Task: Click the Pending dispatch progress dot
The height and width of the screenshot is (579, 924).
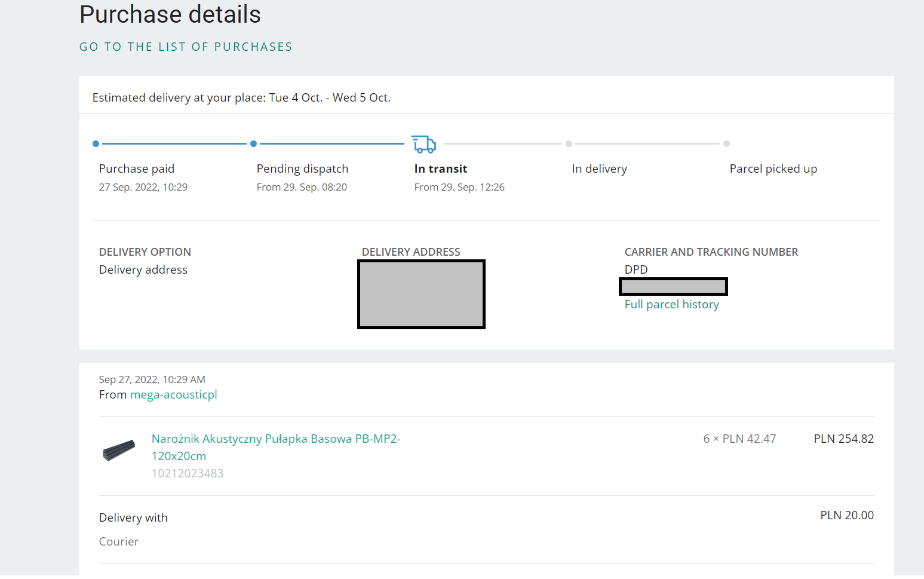Action: point(254,144)
